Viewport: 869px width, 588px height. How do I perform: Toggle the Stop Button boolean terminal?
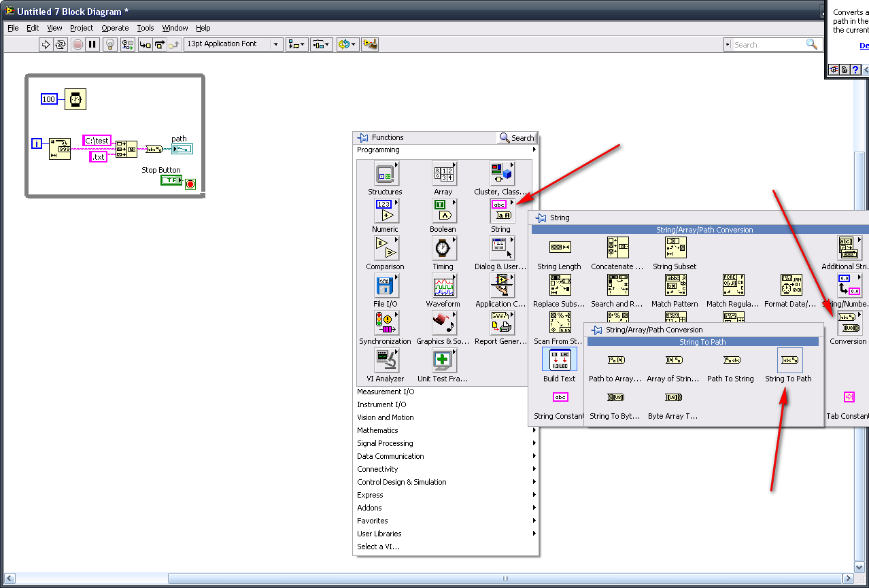(x=171, y=180)
